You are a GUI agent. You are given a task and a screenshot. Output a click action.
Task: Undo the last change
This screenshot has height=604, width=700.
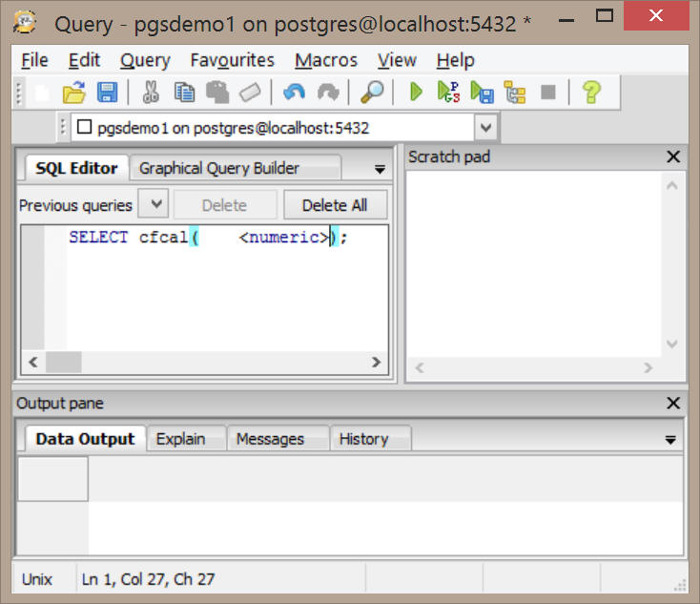(x=294, y=93)
